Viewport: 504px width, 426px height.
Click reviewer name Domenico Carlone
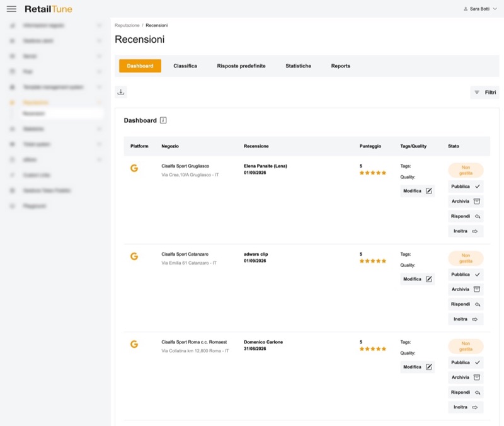coord(263,342)
